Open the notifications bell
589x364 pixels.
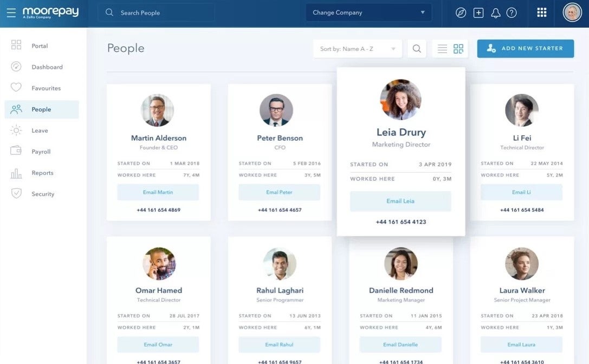coord(495,13)
